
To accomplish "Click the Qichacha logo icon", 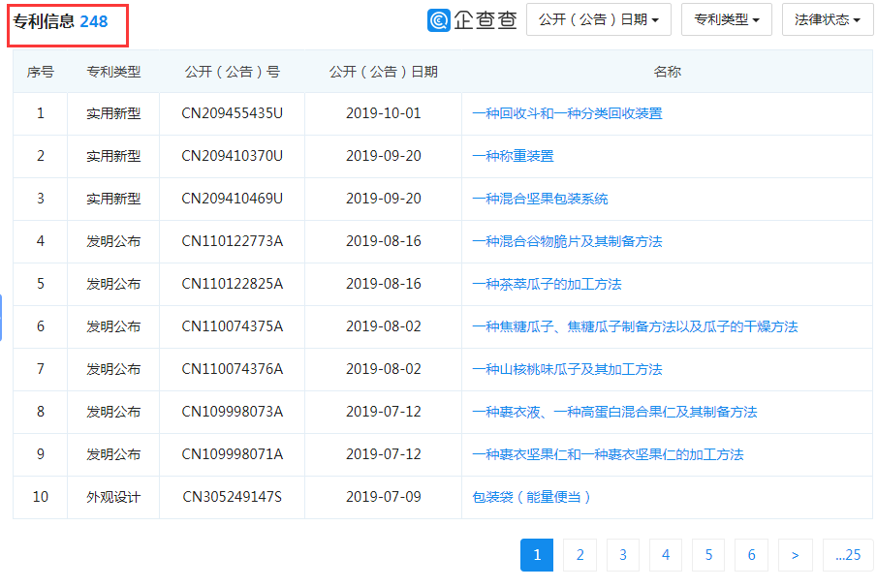I will (440, 19).
